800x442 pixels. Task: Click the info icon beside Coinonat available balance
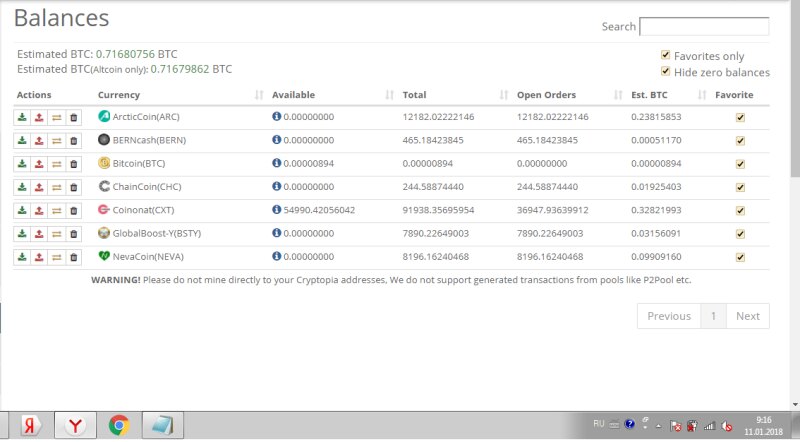coord(277,210)
